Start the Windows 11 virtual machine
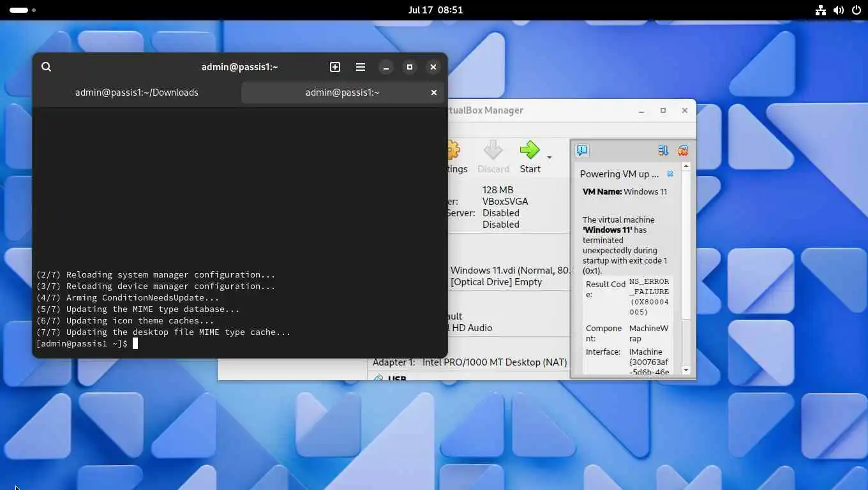Viewport: 868px width, 490px height. click(530, 157)
